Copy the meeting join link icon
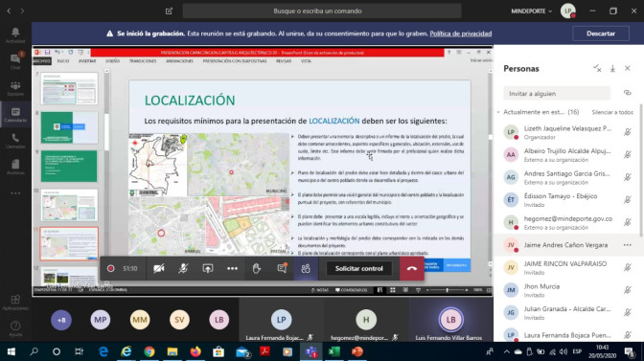 627,93
